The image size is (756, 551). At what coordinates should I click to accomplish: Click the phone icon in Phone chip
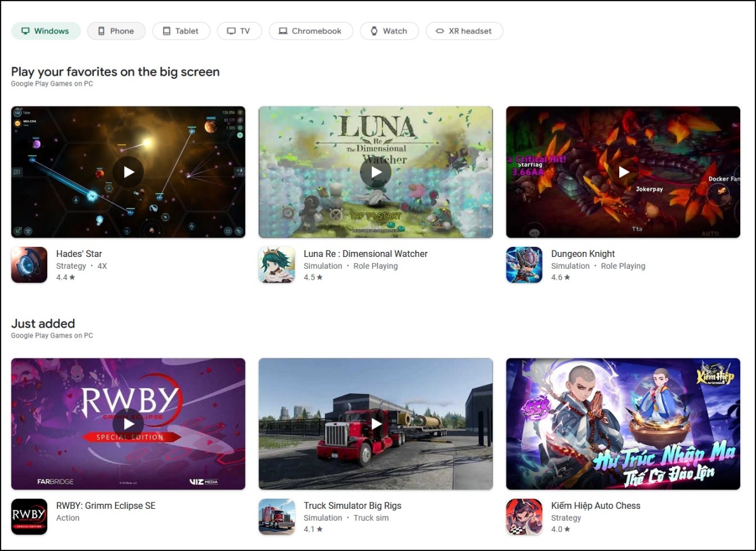click(101, 31)
